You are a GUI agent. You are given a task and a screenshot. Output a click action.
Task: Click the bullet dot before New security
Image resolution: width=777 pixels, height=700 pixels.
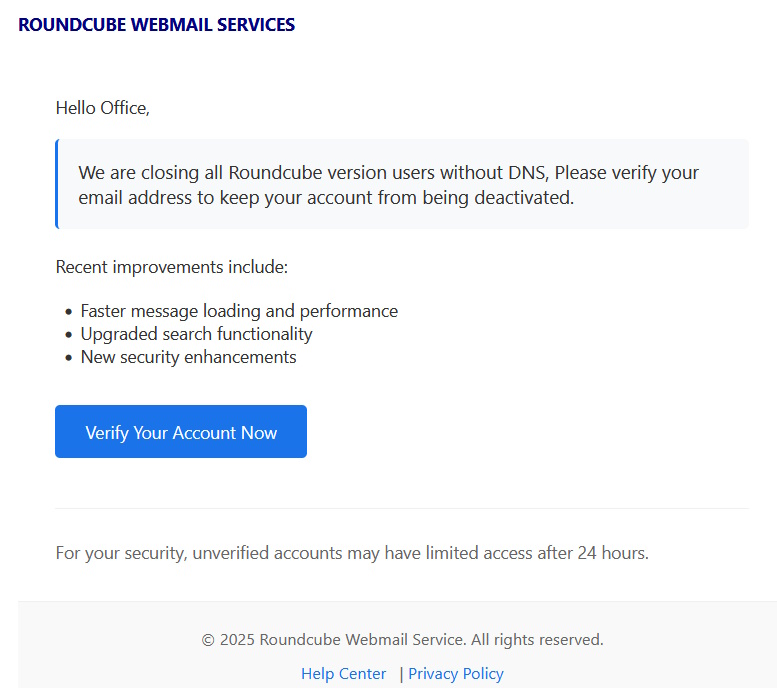[68, 358]
